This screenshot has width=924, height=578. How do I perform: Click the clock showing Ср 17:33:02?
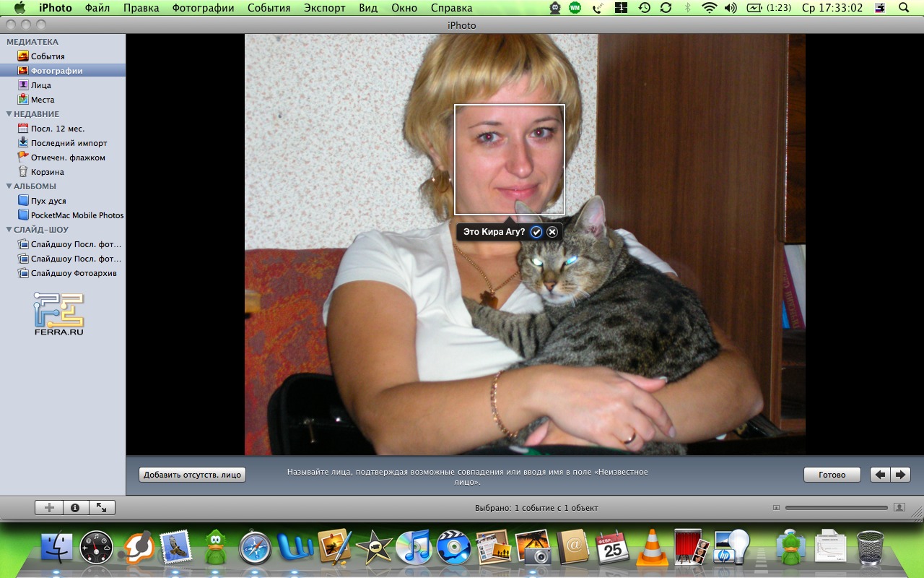(x=832, y=8)
